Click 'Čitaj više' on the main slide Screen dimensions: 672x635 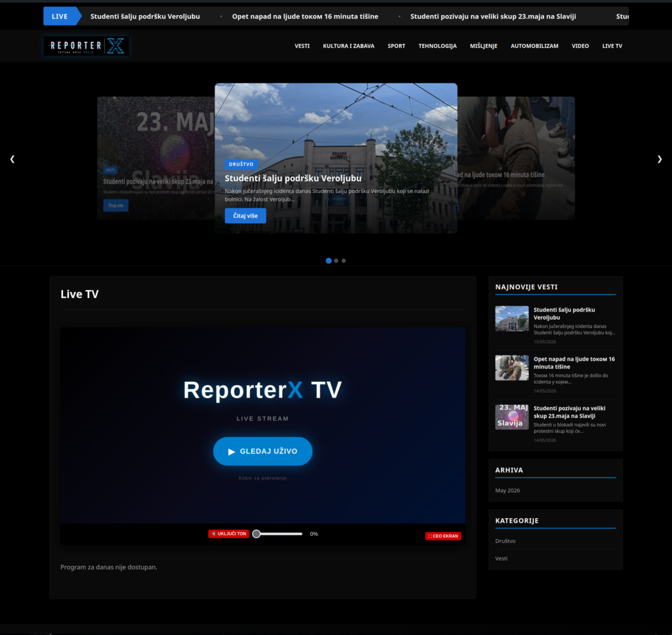[x=245, y=216]
